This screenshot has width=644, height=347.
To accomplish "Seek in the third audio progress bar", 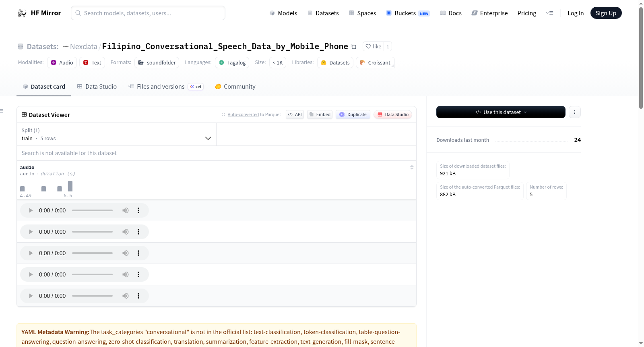I will [92, 253].
